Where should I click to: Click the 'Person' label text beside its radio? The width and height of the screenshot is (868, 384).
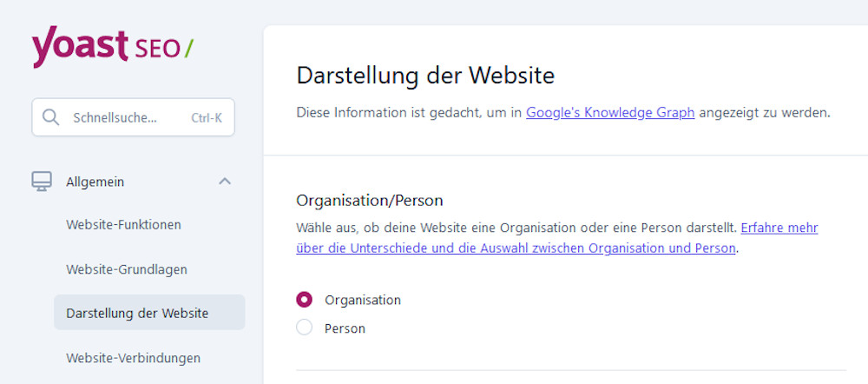pos(345,328)
